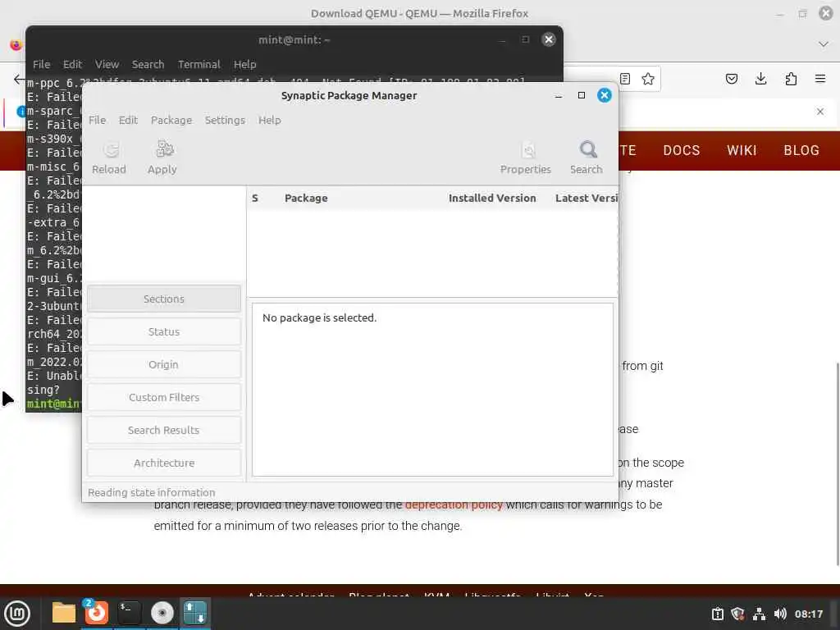840x630 pixels.
Task: Select the Status filter button
Action: point(164,331)
